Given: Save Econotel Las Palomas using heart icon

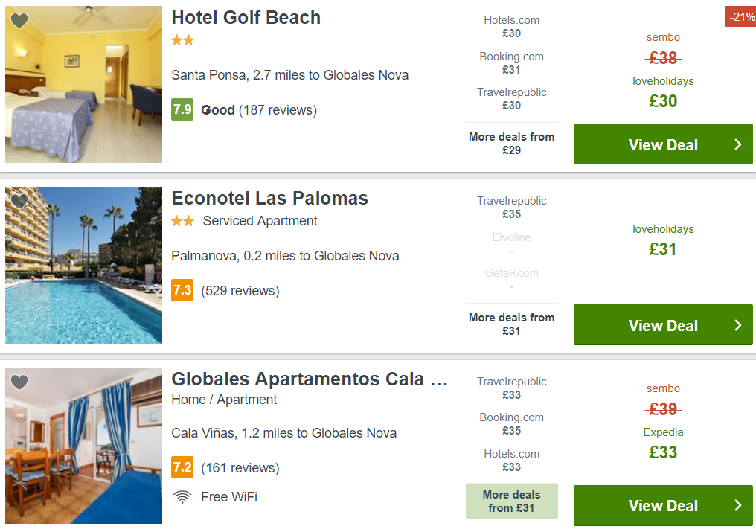Looking at the screenshot, I should point(19,201).
